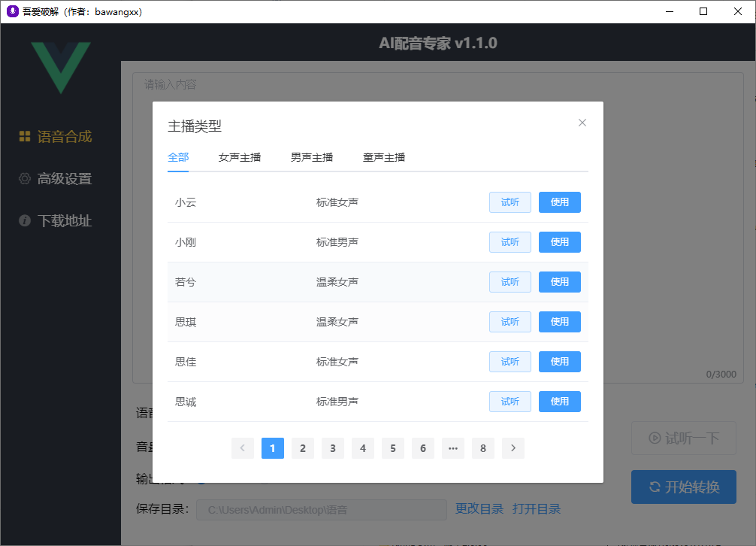Use the 思佳 voice
This screenshot has height=546, width=756.
[559, 362]
